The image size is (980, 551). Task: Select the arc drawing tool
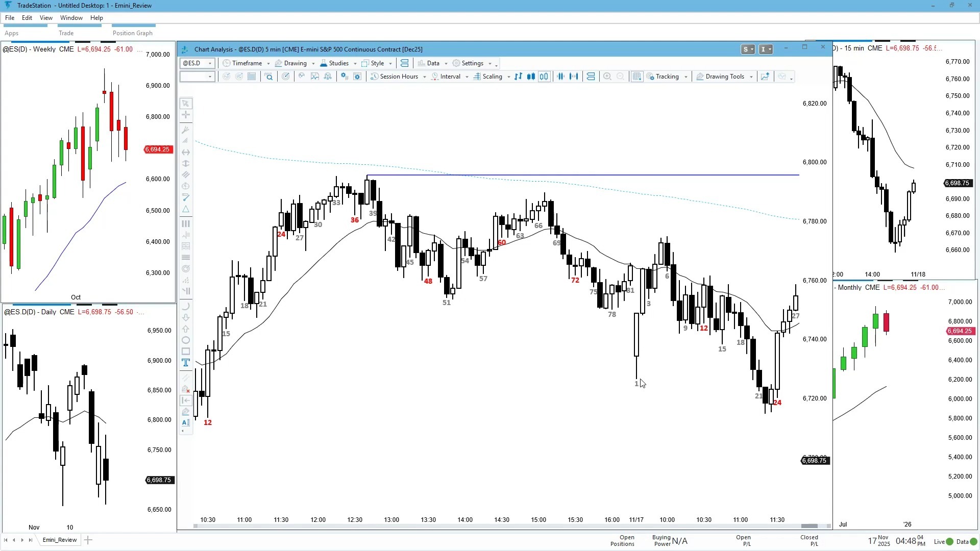(x=186, y=306)
